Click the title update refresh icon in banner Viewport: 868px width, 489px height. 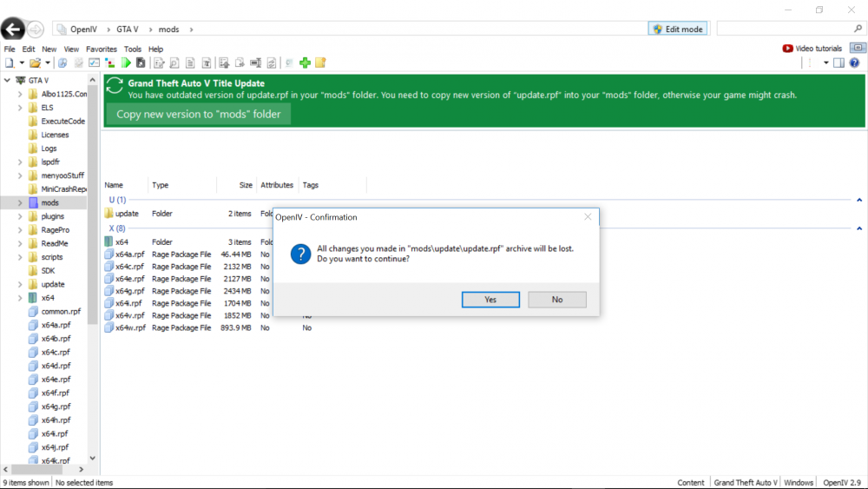(x=115, y=85)
